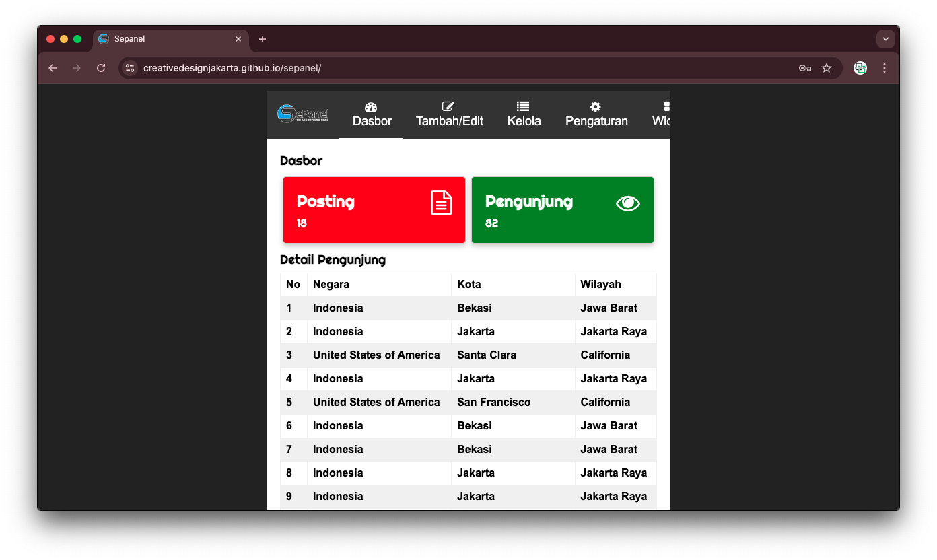This screenshot has width=937, height=560.
Task: Click the green Pengunjung card
Action: [x=563, y=210]
